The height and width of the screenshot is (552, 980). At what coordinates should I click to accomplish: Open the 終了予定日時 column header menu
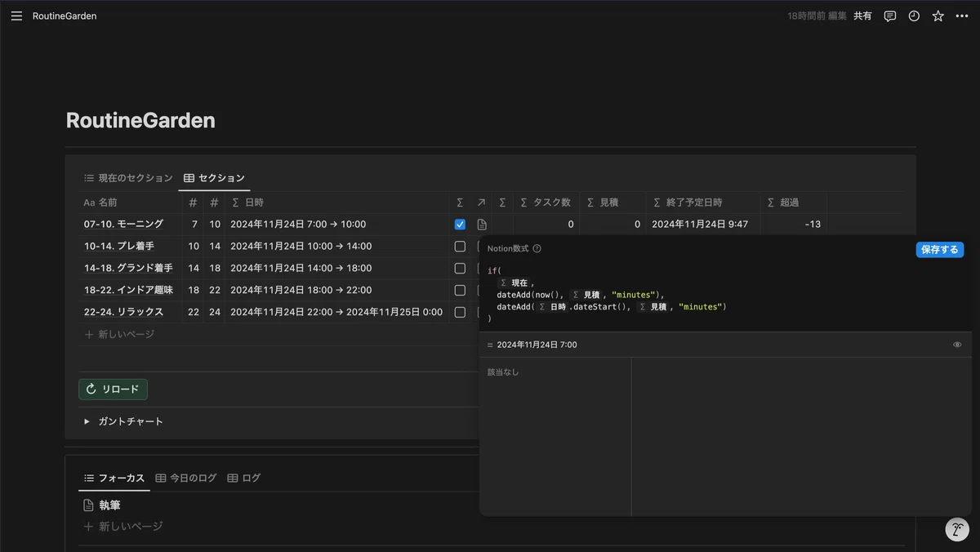point(703,203)
